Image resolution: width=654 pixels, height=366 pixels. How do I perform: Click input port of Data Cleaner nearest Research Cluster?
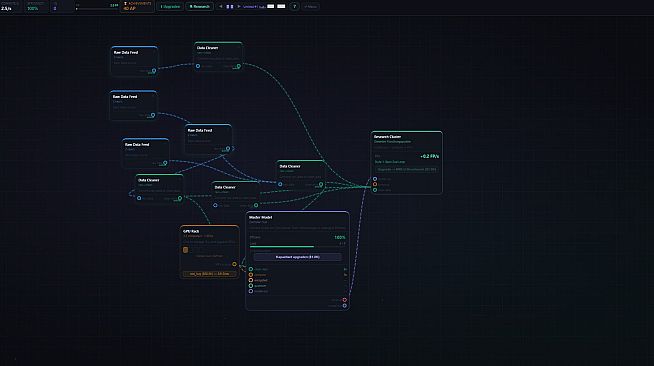280,184
